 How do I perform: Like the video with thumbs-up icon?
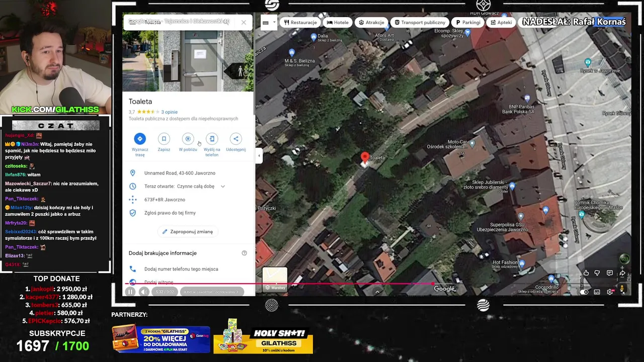(x=586, y=273)
